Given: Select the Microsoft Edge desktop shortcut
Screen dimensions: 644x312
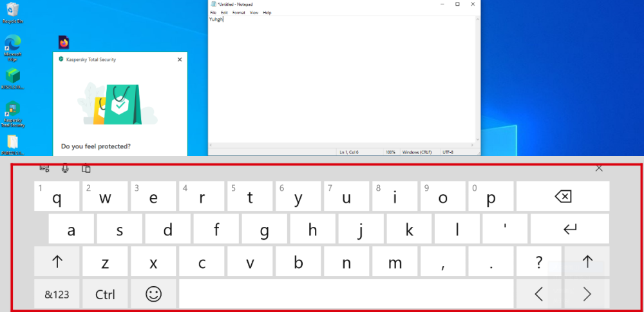Looking at the screenshot, I should pos(13,48).
